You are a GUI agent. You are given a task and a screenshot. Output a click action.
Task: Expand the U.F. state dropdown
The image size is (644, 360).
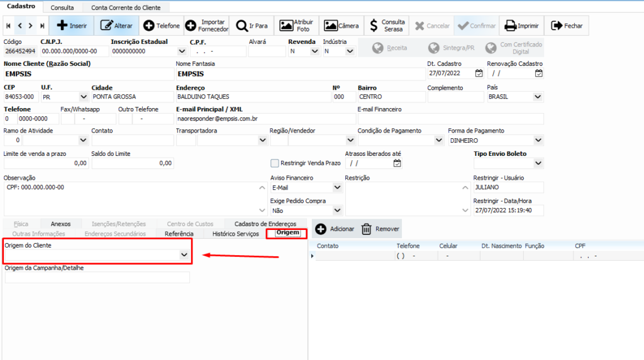84,97
